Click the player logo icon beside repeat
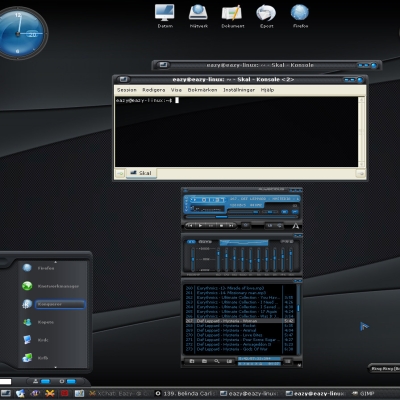Screen dimensions: 400x400 [x=295, y=226]
